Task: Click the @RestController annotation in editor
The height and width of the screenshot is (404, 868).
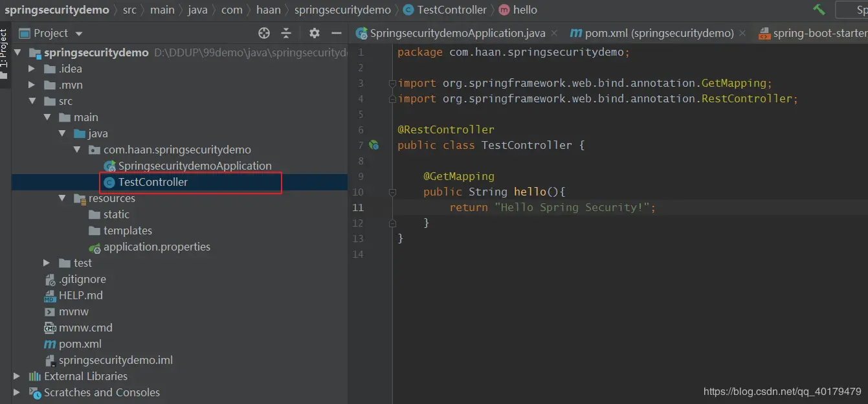Action: (446, 129)
